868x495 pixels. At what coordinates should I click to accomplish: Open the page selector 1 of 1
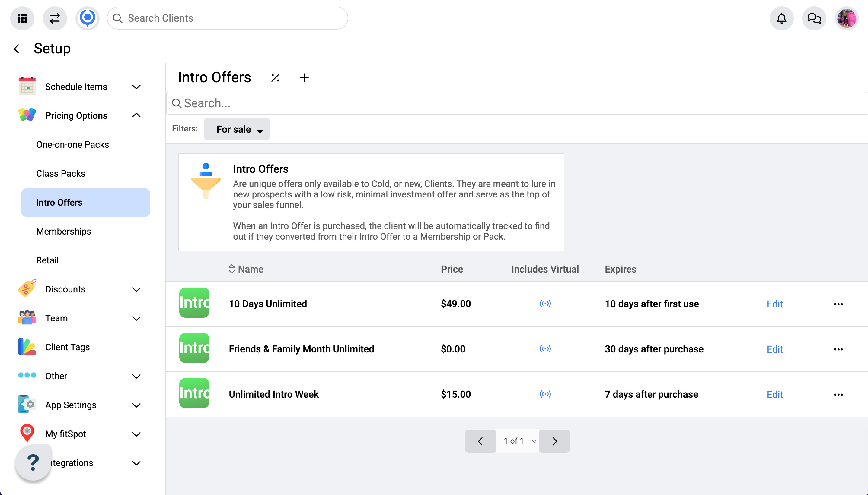point(518,441)
